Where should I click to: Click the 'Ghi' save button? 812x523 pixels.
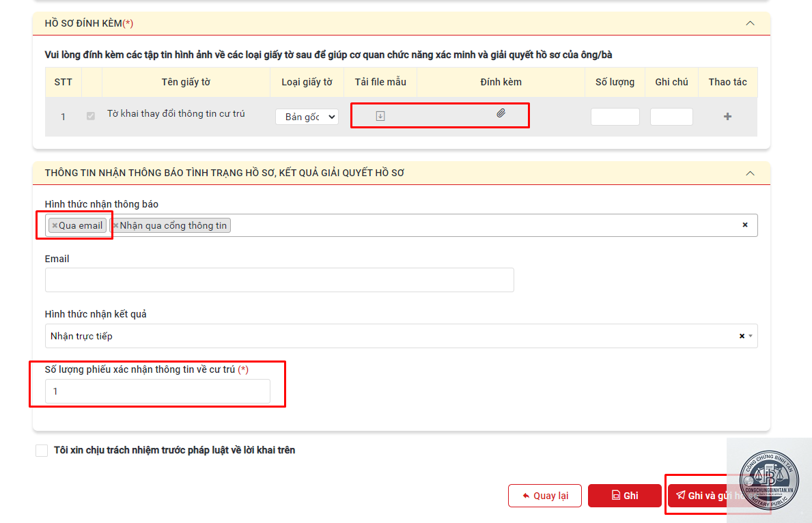point(624,496)
